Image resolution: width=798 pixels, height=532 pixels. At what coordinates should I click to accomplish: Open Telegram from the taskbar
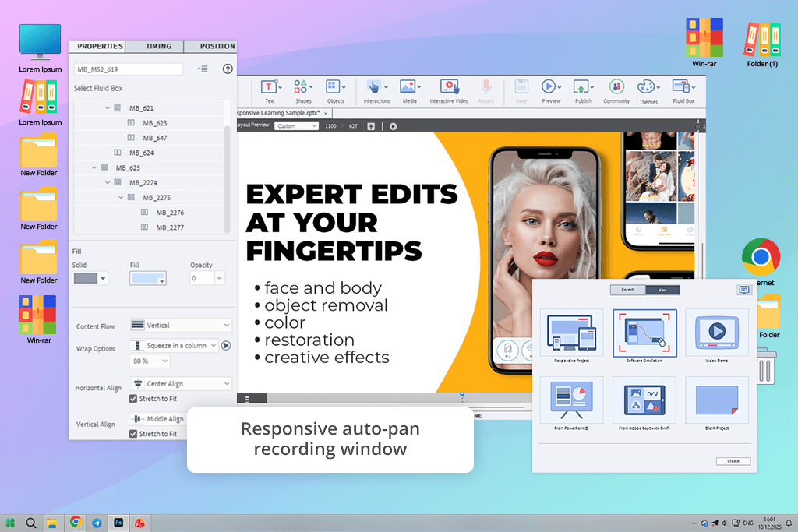(97, 523)
